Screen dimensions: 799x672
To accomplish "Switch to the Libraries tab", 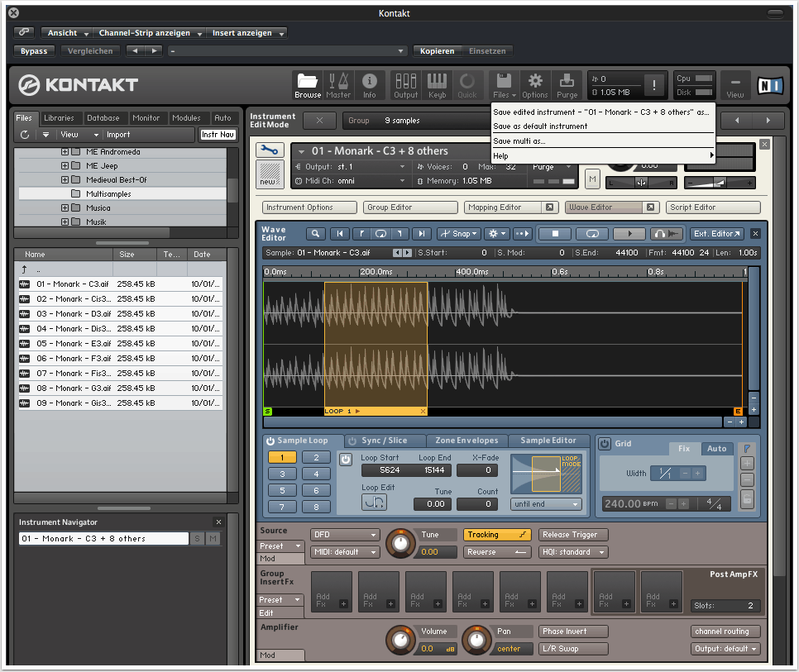I will click(x=59, y=118).
